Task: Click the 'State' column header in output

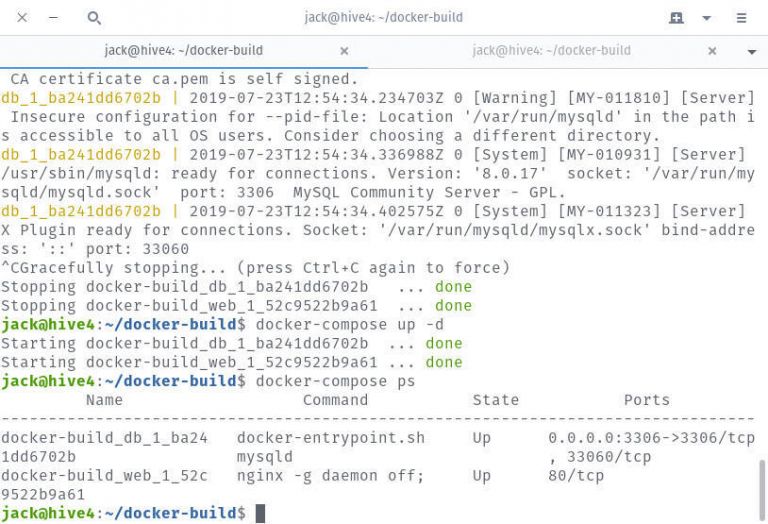Action: click(x=495, y=400)
